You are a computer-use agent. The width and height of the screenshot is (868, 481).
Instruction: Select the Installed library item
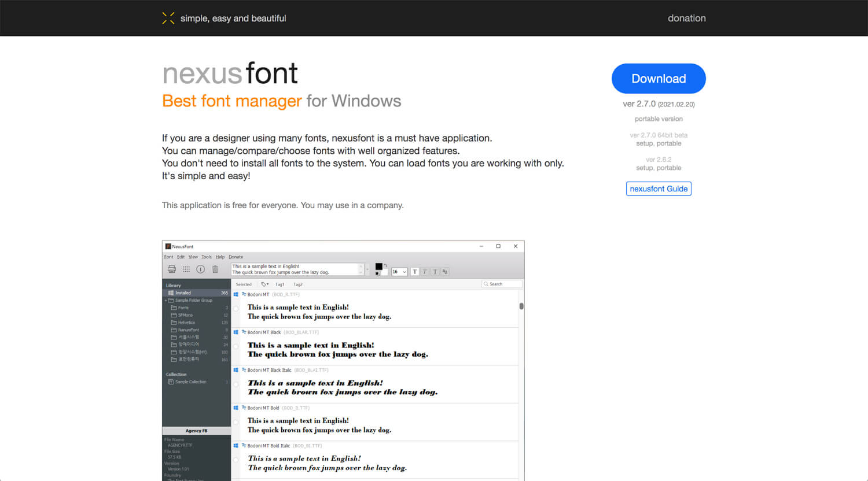coord(196,293)
